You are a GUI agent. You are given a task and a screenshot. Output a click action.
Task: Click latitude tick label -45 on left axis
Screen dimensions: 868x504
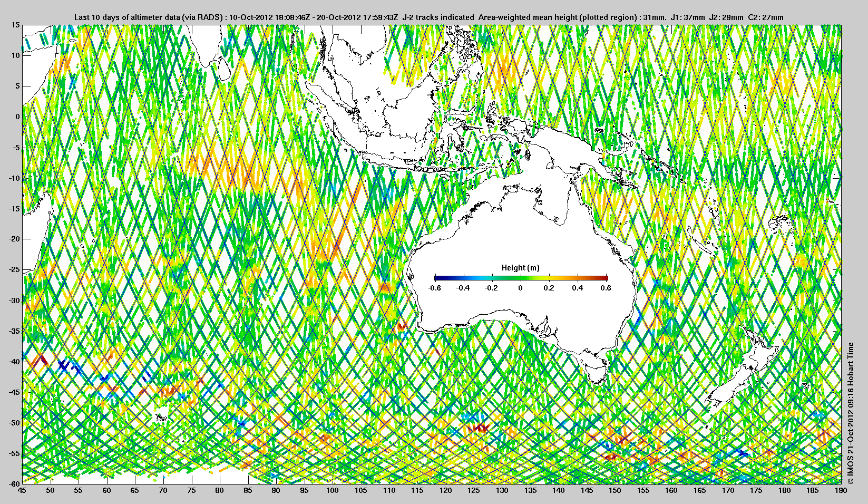coord(14,392)
